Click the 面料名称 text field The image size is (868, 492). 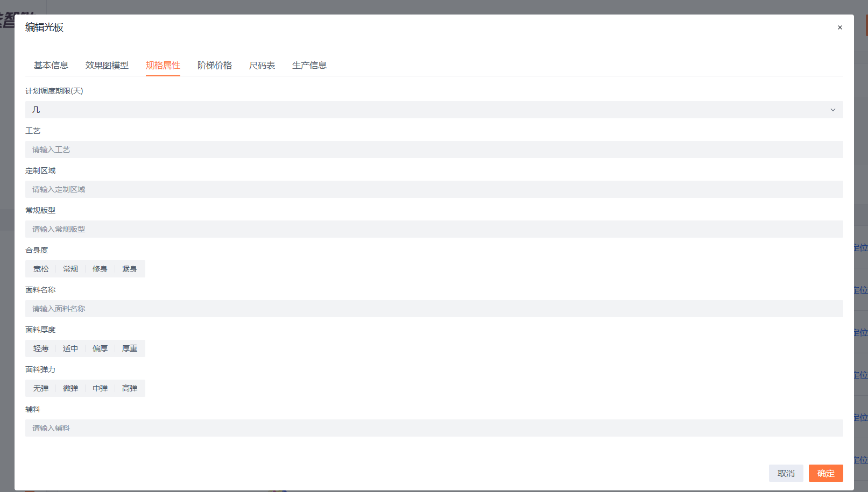[434, 309]
